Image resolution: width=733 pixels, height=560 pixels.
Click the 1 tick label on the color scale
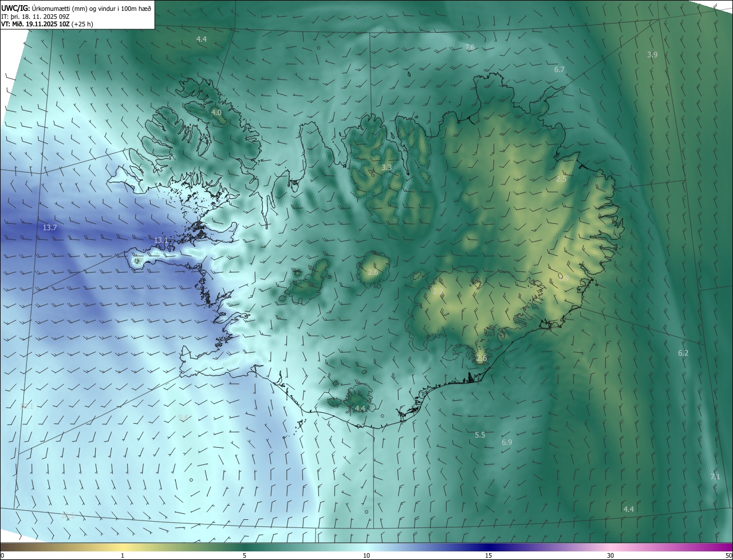(123, 556)
